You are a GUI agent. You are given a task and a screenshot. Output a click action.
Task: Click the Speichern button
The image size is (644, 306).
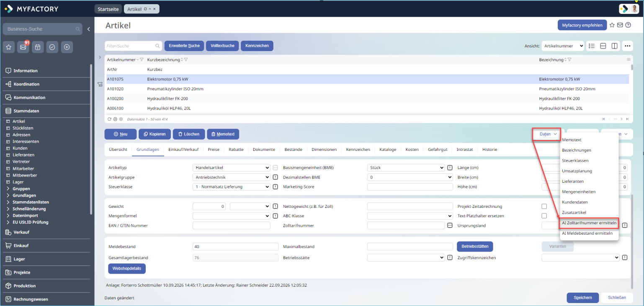pyautogui.click(x=583, y=298)
